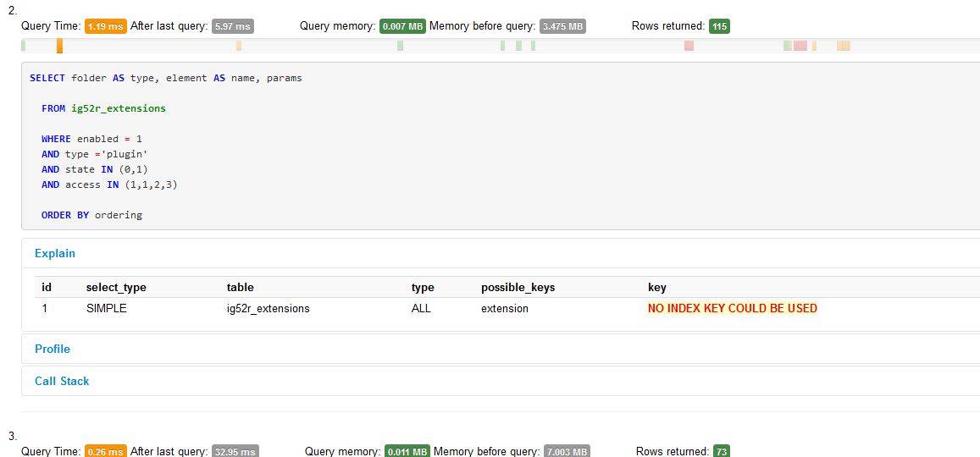Click the 'key' column header
The height and width of the screenshot is (457, 980).
(657, 288)
